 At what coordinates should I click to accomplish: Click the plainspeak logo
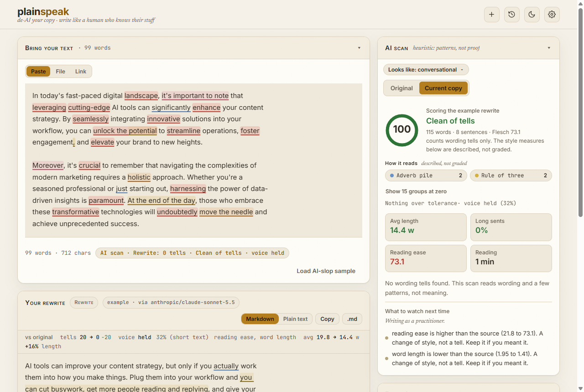pos(43,12)
